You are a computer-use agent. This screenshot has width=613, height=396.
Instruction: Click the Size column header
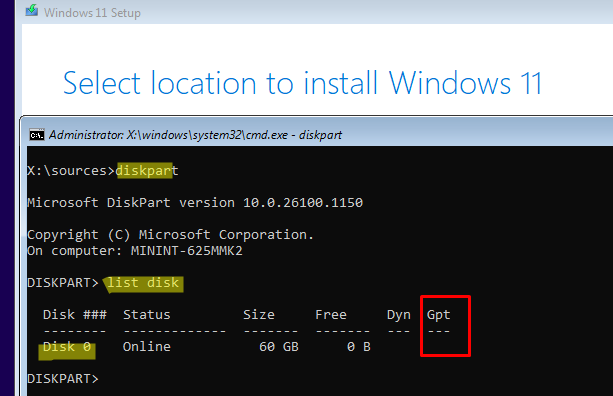coord(259,315)
